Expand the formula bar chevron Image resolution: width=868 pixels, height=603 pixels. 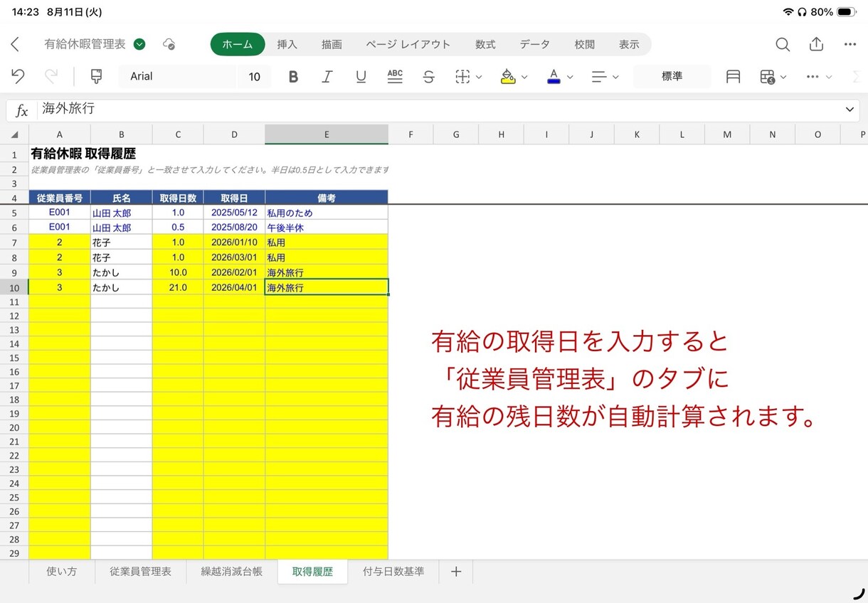click(850, 110)
